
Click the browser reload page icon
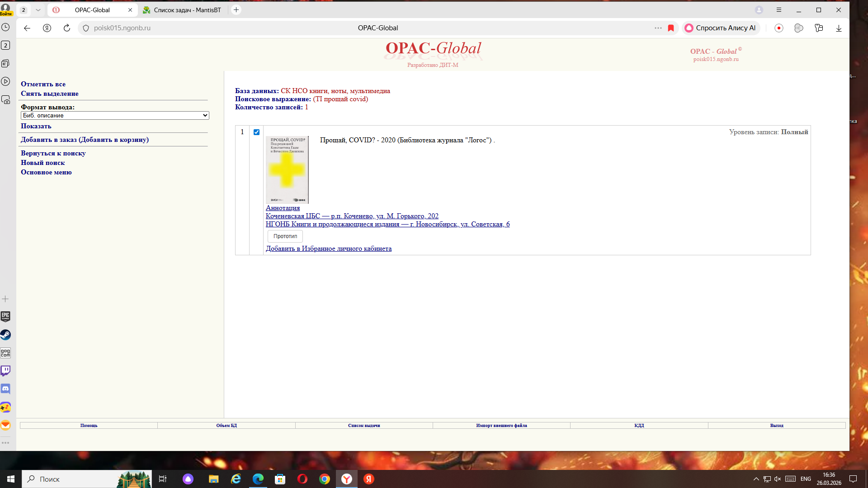(x=67, y=28)
